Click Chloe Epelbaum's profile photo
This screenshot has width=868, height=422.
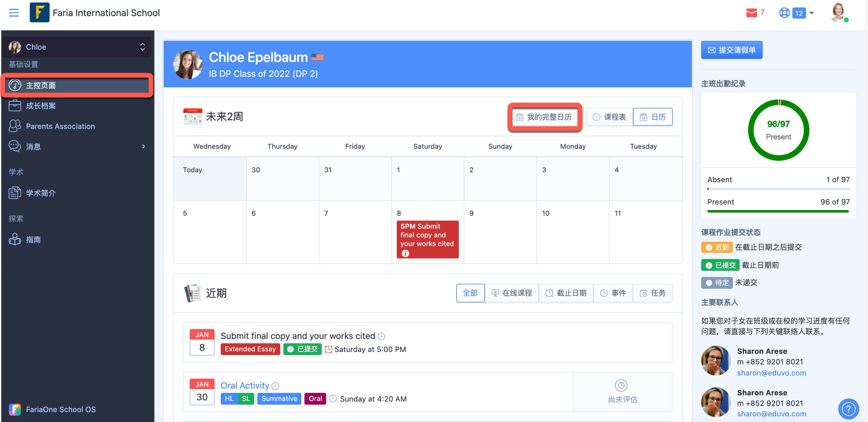188,64
